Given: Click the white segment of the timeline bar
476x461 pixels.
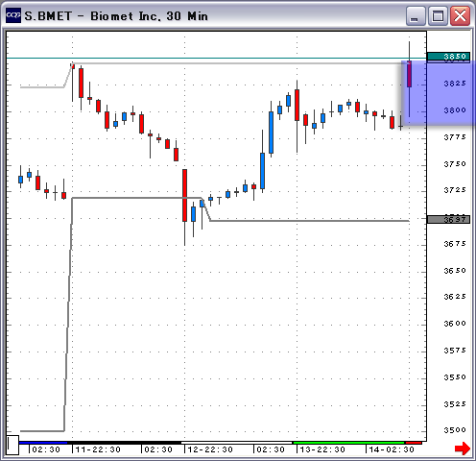Looking at the screenshot, I should [x=237, y=443].
